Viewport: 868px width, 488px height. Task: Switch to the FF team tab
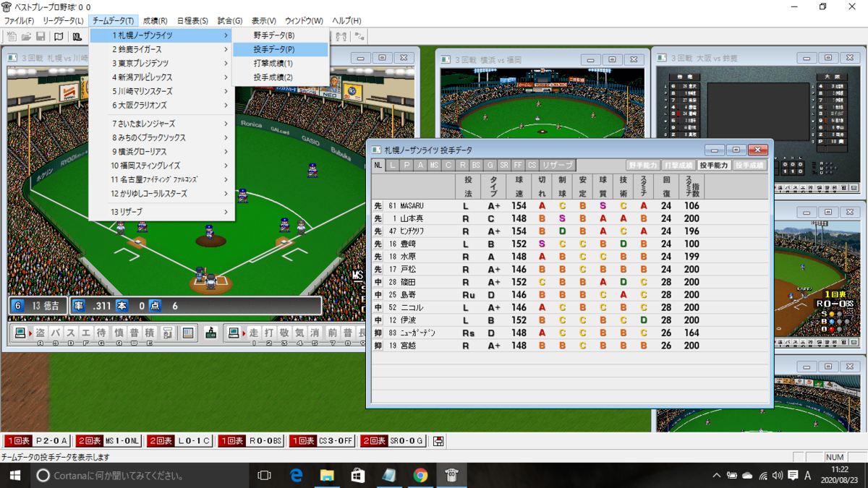coord(518,166)
